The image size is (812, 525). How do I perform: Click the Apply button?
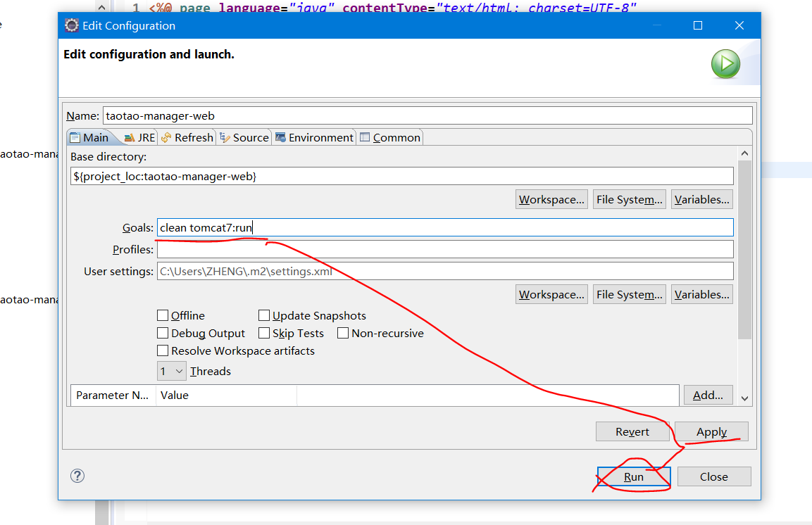click(x=711, y=431)
